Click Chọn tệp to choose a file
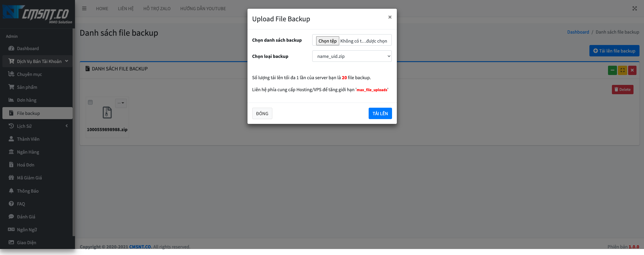Screen dimensions: 644x255 pyautogui.click(x=327, y=41)
